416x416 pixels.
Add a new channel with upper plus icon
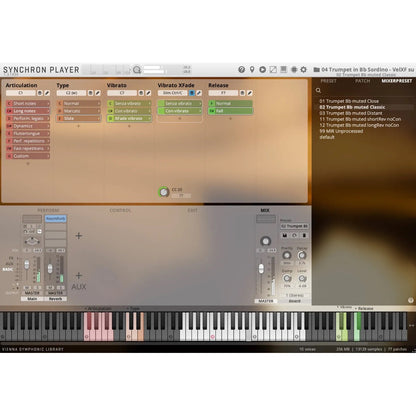click(x=79, y=236)
